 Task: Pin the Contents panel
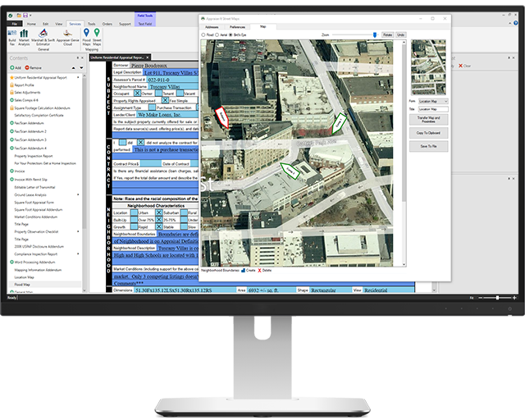(78, 58)
